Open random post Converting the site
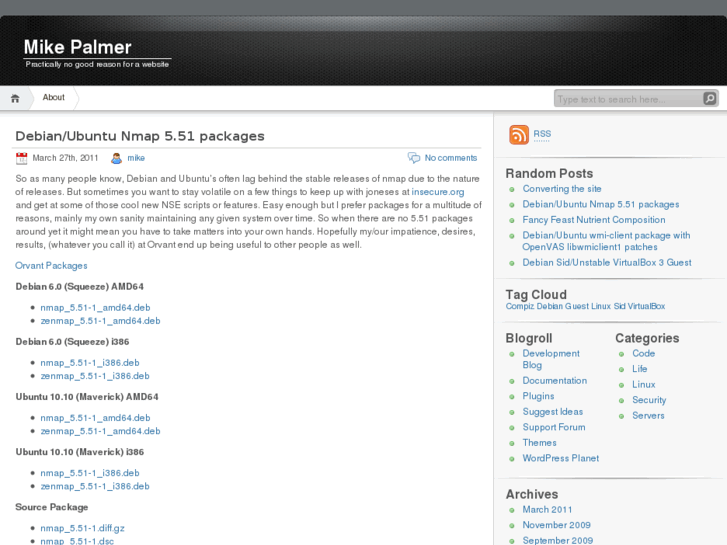 pos(562,189)
